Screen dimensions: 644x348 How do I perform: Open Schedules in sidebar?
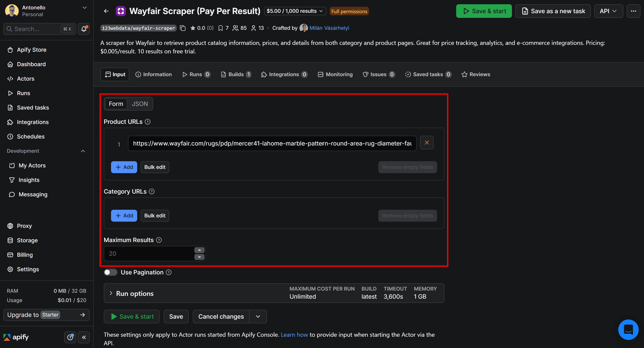(30, 137)
